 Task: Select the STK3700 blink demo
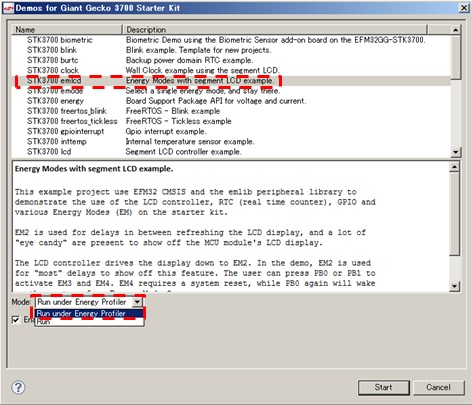click(52, 50)
